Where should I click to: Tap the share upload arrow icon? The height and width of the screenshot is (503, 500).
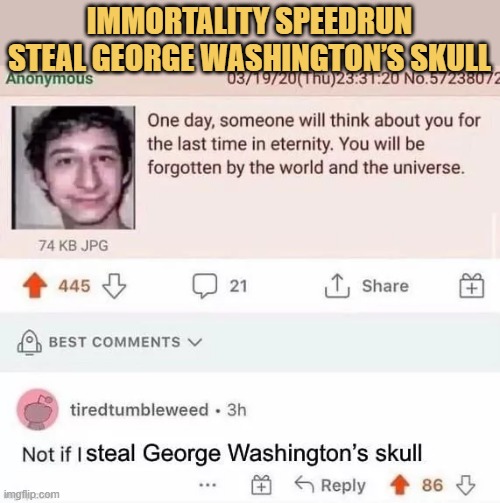(x=337, y=286)
